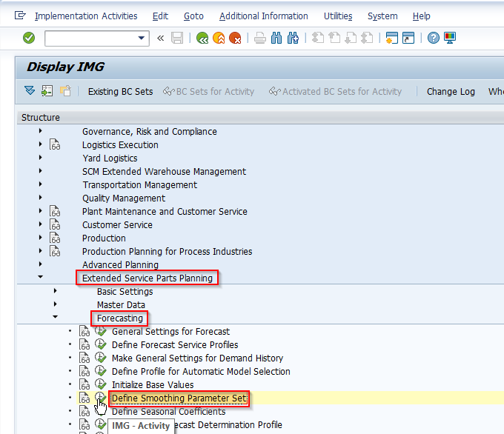Select Production Planning for Process Industries entry

[x=168, y=252]
